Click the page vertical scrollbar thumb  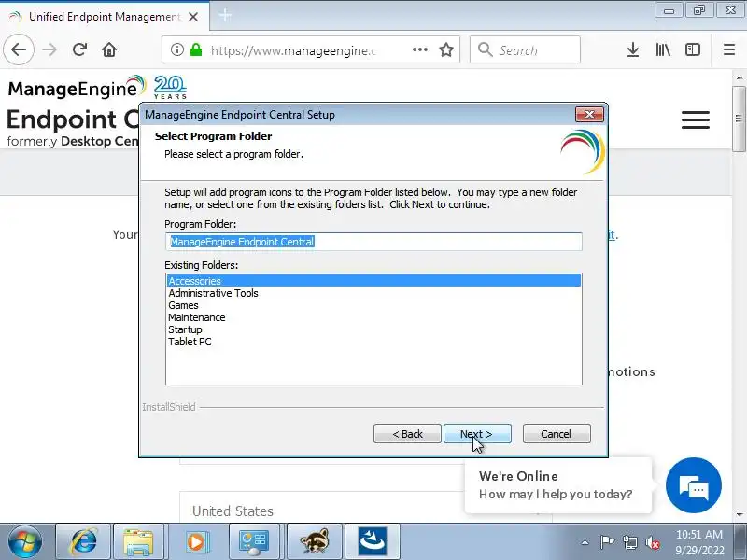click(739, 119)
